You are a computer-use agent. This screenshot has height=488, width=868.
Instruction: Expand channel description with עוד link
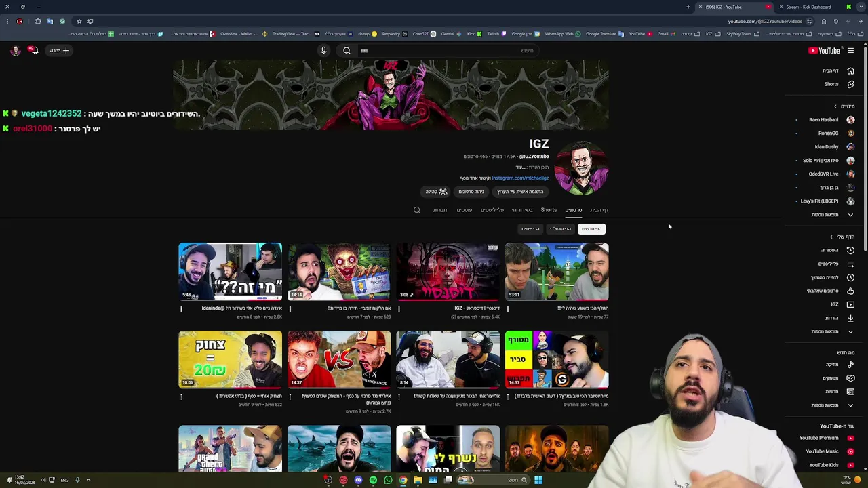520,167
